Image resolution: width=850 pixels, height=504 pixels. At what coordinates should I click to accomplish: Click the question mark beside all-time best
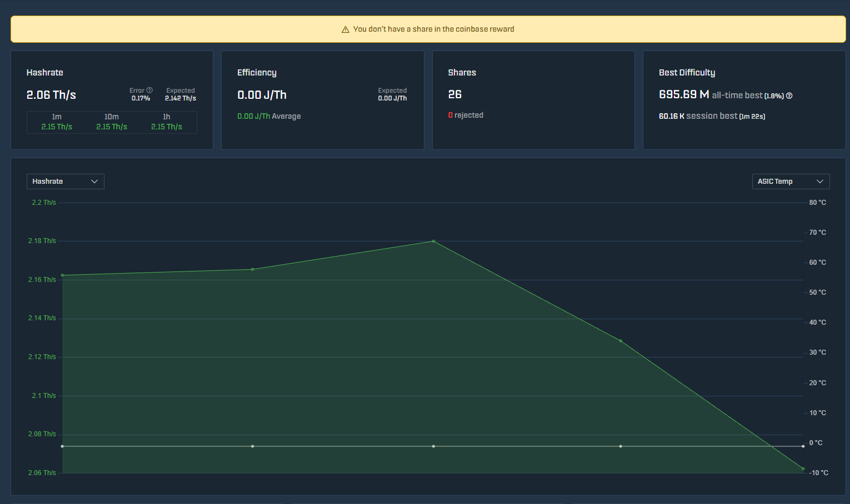pos(789,95)
